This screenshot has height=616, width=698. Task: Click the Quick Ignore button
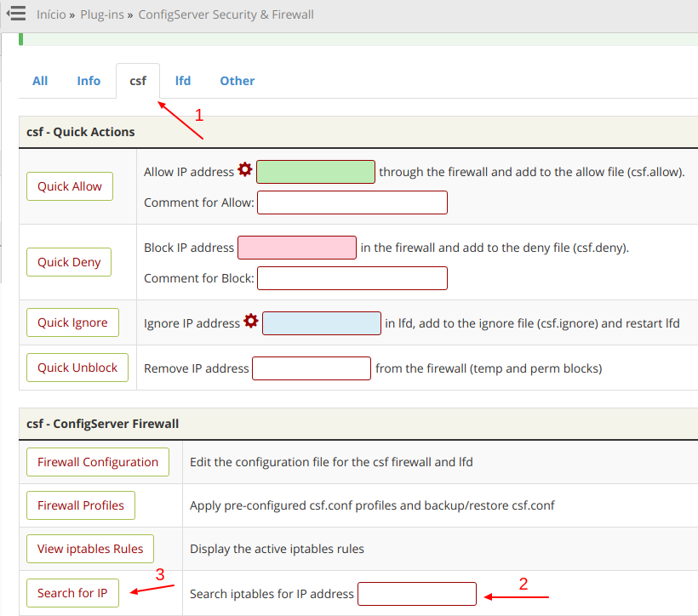click(72, 322)
